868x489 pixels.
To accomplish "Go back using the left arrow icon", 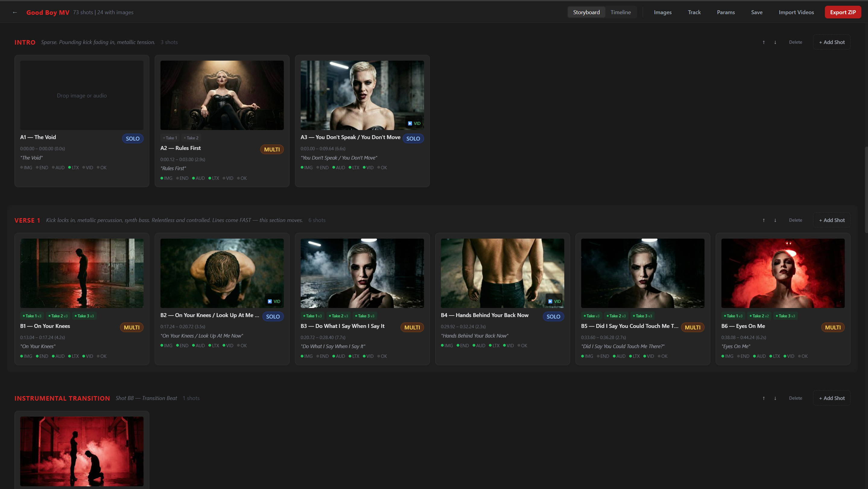I will tap(15, 12).
